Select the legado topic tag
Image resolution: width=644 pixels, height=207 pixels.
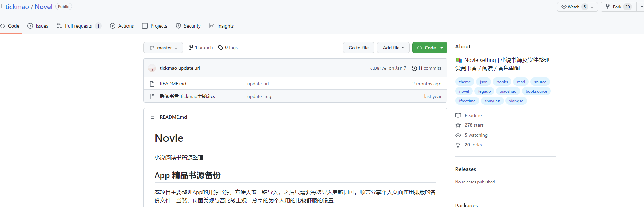coord(484,91)
